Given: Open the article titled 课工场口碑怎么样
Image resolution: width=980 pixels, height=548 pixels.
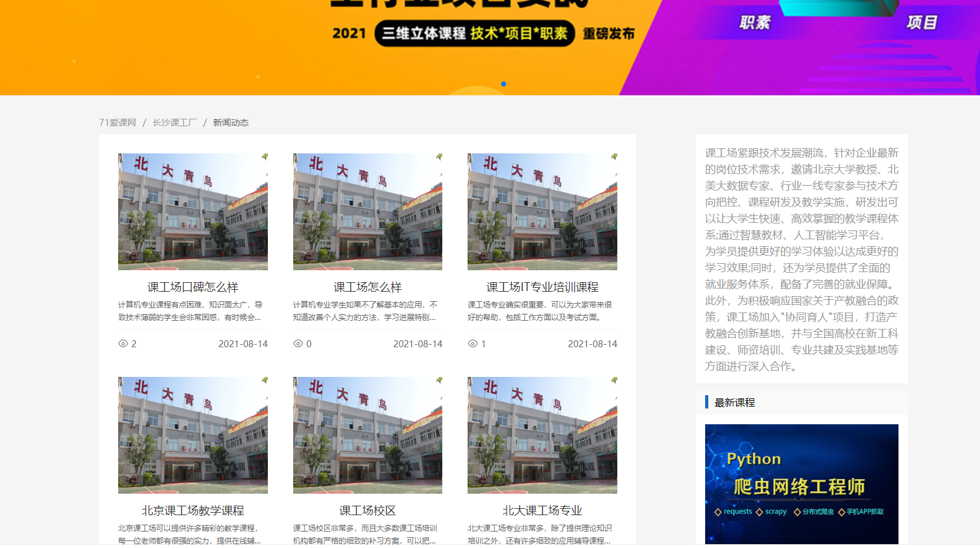Looking at the screenshot, I should point(193,287).
